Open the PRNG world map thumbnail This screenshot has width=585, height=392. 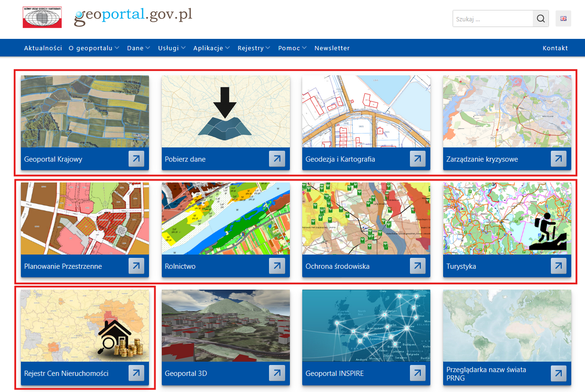point(507,326)
